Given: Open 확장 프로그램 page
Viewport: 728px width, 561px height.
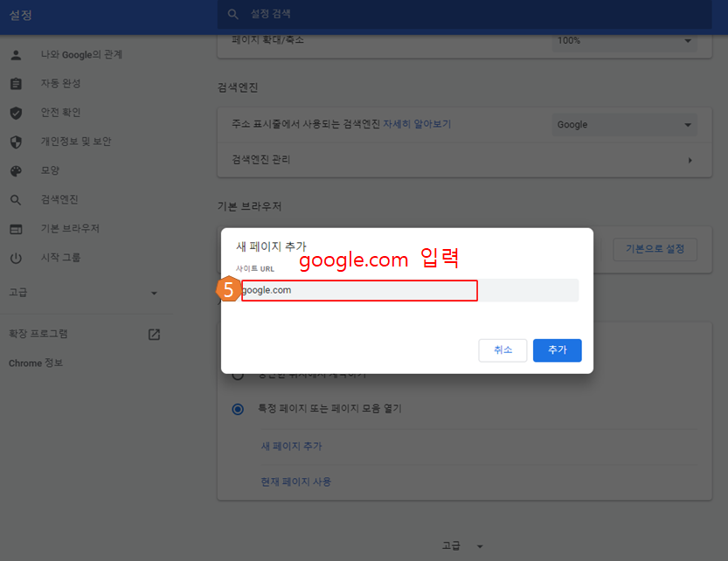Looking at the screenshot, I should 38,334.
